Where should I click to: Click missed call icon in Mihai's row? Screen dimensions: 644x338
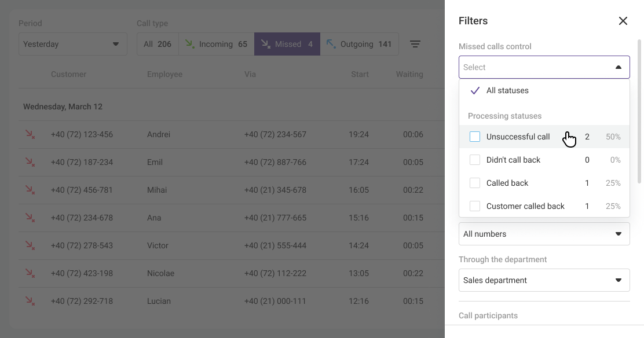click(30, 190)
